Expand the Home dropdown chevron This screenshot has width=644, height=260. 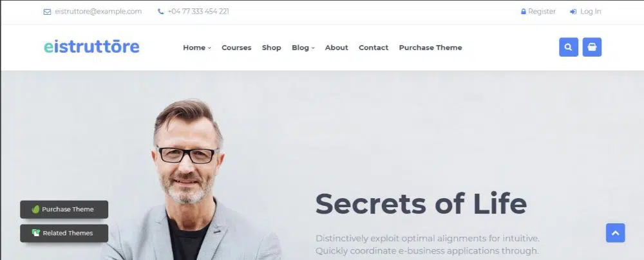(209, 48)
